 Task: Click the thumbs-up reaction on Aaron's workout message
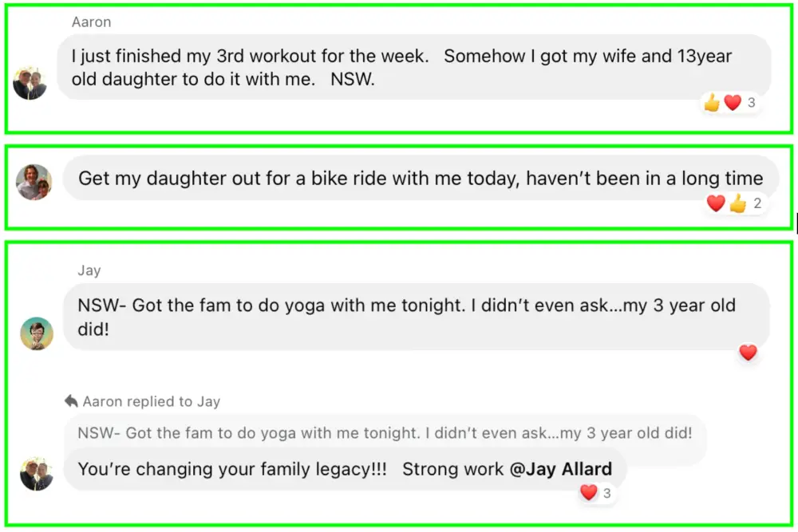712,103
